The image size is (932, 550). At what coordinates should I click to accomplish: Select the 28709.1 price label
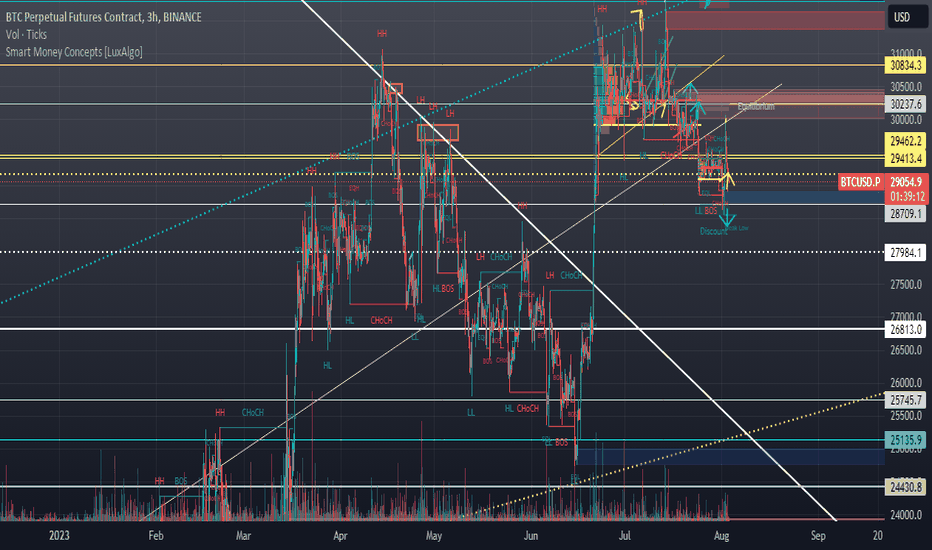906,213
